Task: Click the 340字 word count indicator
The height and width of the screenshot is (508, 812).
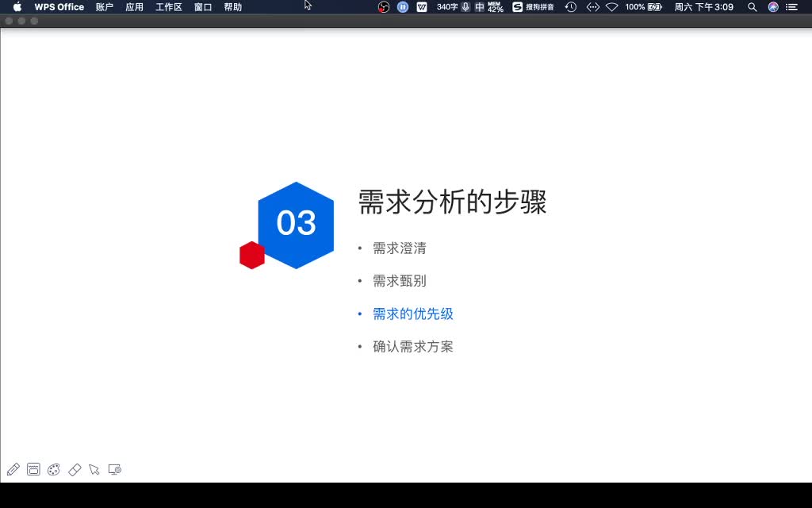Action: click(447, 6)
